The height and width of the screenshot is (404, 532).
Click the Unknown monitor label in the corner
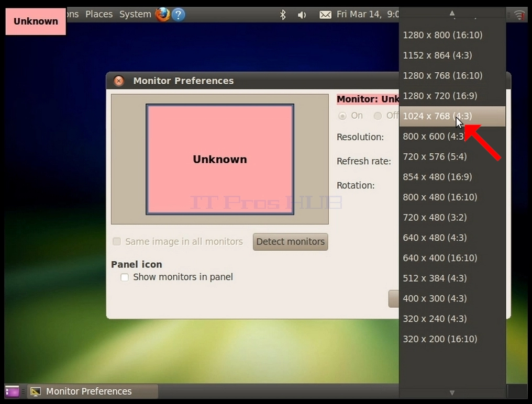coord(36,21)
